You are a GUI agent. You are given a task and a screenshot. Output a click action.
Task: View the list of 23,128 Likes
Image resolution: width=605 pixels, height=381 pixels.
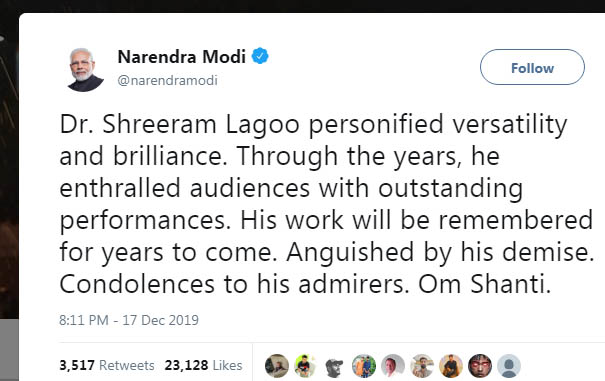(x=203, y=365)
